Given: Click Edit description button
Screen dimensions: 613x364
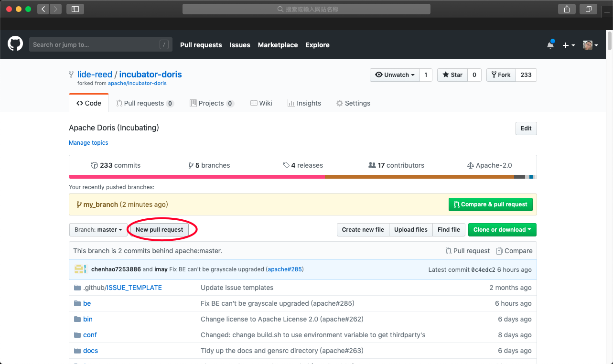Looking at the screenshot, I should 526,128.
